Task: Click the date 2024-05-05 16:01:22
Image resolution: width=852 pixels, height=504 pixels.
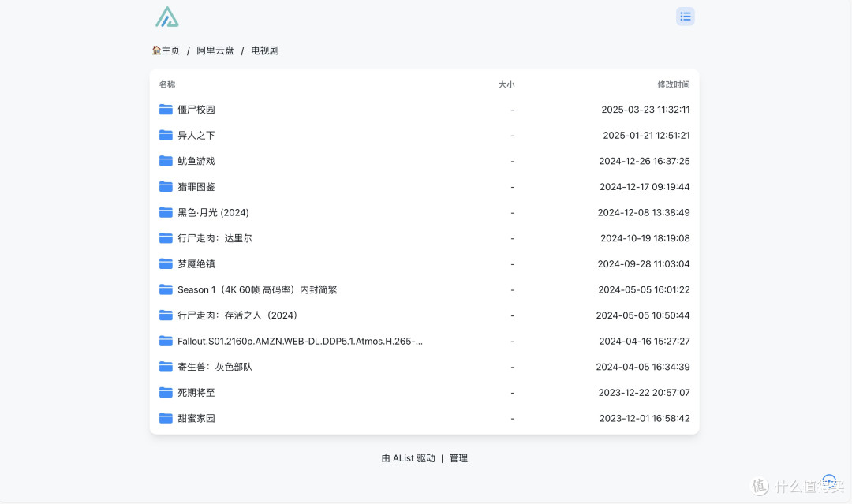Action: click(x=644, y=289)
